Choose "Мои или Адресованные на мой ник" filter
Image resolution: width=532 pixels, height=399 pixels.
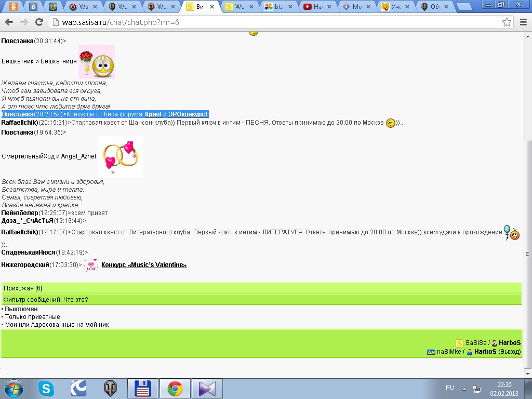coord(57,325)
